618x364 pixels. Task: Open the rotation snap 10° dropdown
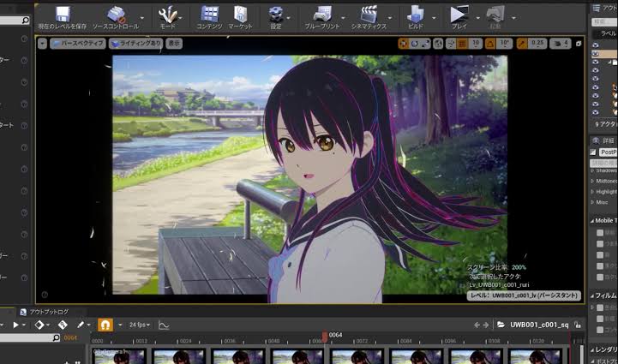504,44
